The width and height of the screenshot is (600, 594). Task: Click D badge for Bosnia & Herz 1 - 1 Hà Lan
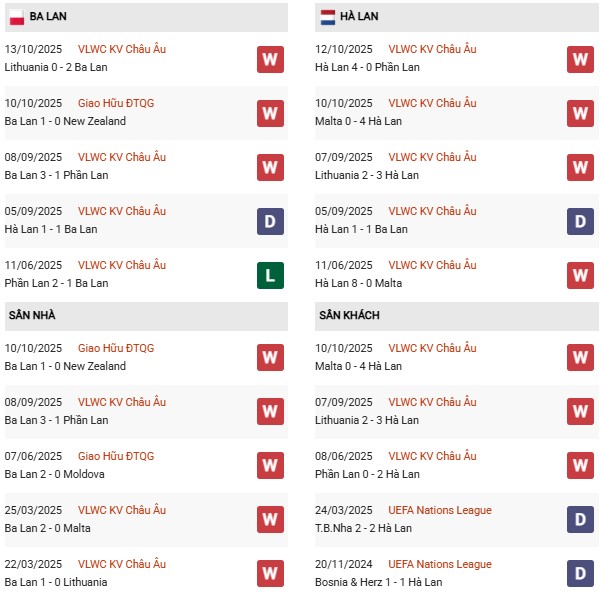[x=580, y=574]
